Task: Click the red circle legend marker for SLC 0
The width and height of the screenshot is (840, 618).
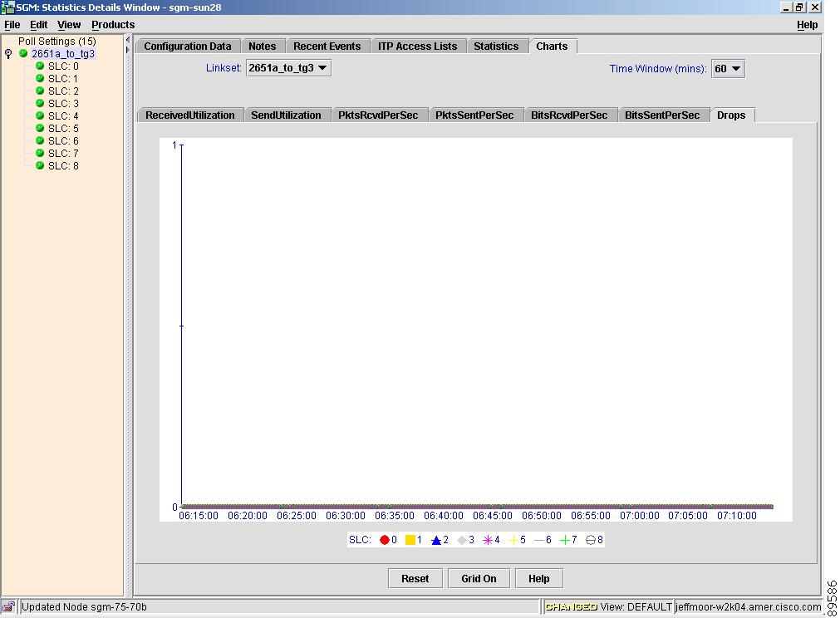Action: click(x=384, y=540)
